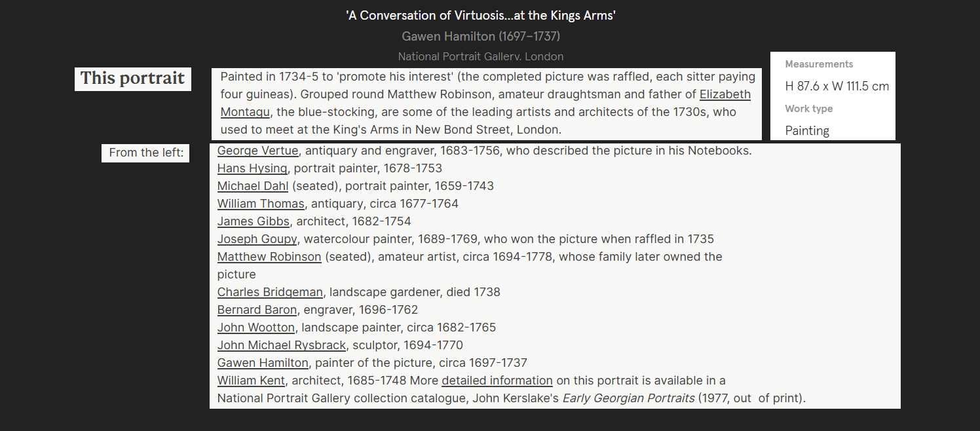Open the John Michael Rysbrack link
980x431 pixels.
point(281,345)
